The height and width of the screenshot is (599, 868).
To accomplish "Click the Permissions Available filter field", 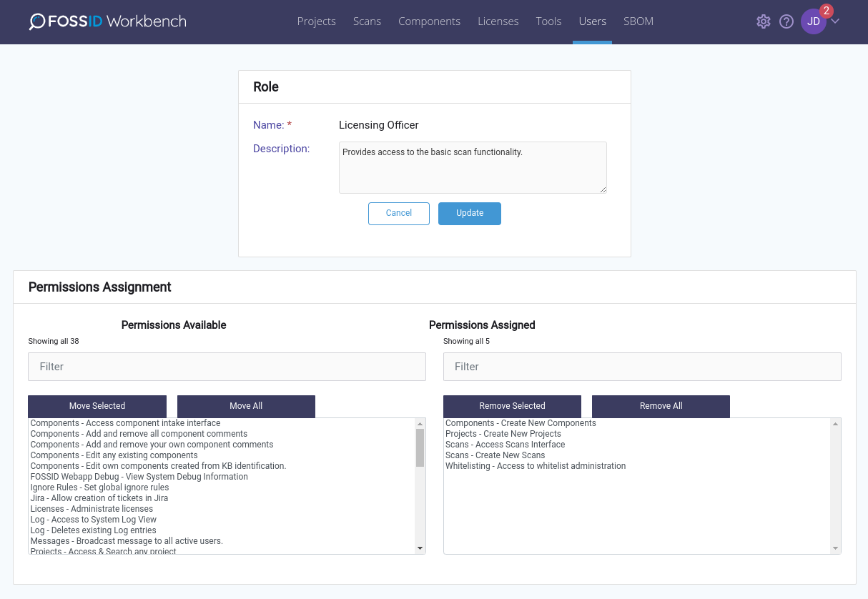I will (x=227, y=367).
